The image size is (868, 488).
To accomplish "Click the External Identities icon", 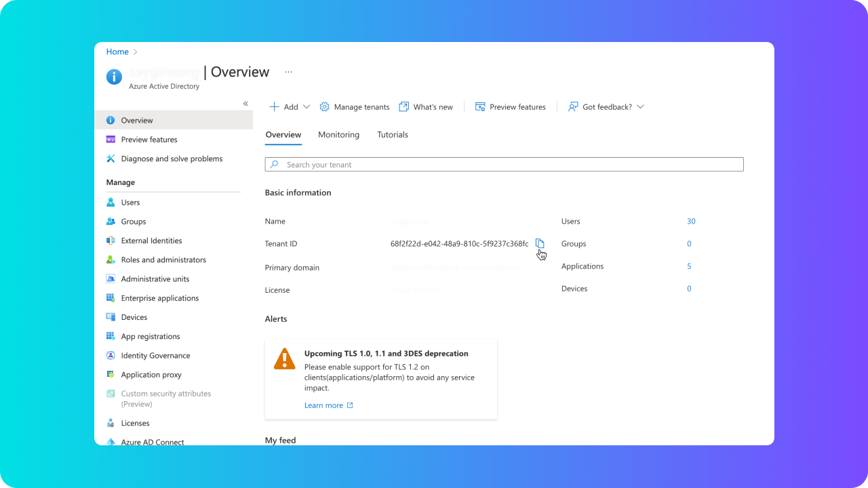I will pos(111,241).
